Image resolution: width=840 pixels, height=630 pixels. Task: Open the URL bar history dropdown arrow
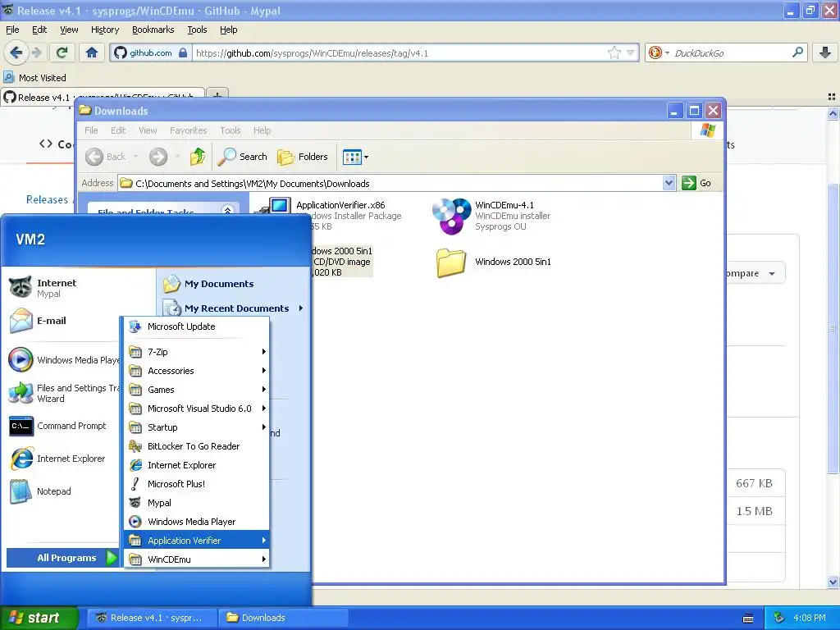(631, 52)
